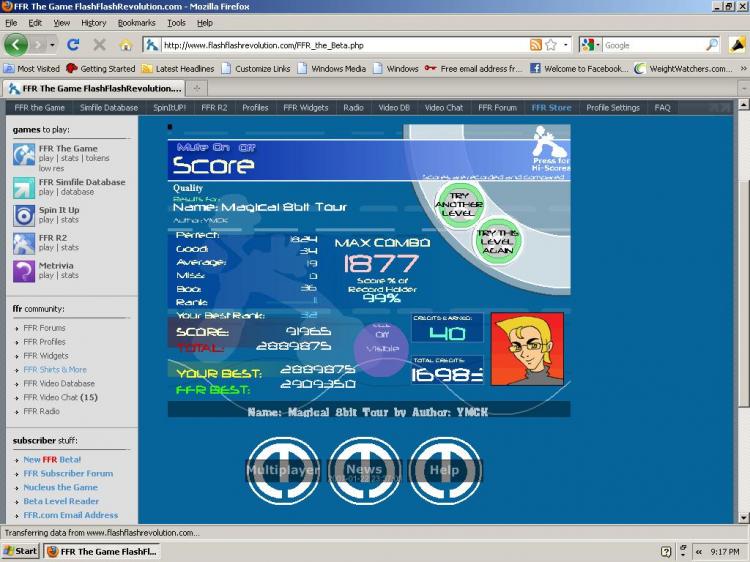Click the Metrivia purple question icon
The width and height of the screenshot is (750, 562).
click(24, 271)
